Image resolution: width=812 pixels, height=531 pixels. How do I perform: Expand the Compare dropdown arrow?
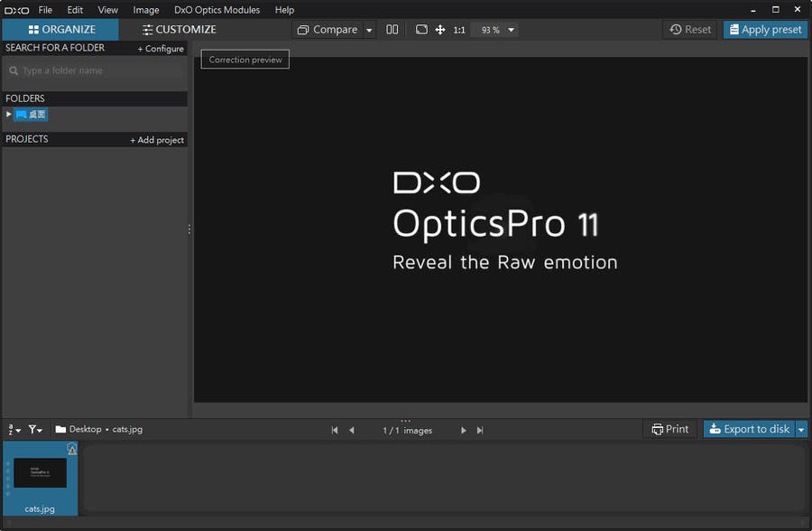369,30
